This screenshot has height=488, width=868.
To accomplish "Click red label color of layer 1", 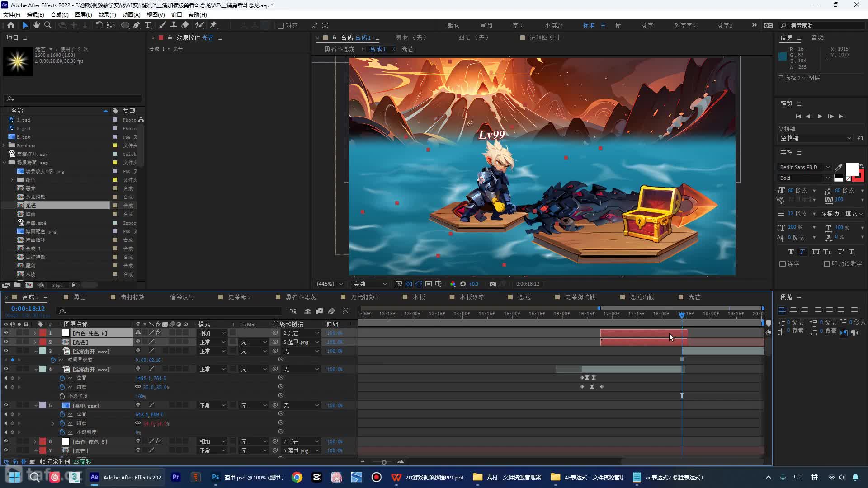I will tap(42, 333).
